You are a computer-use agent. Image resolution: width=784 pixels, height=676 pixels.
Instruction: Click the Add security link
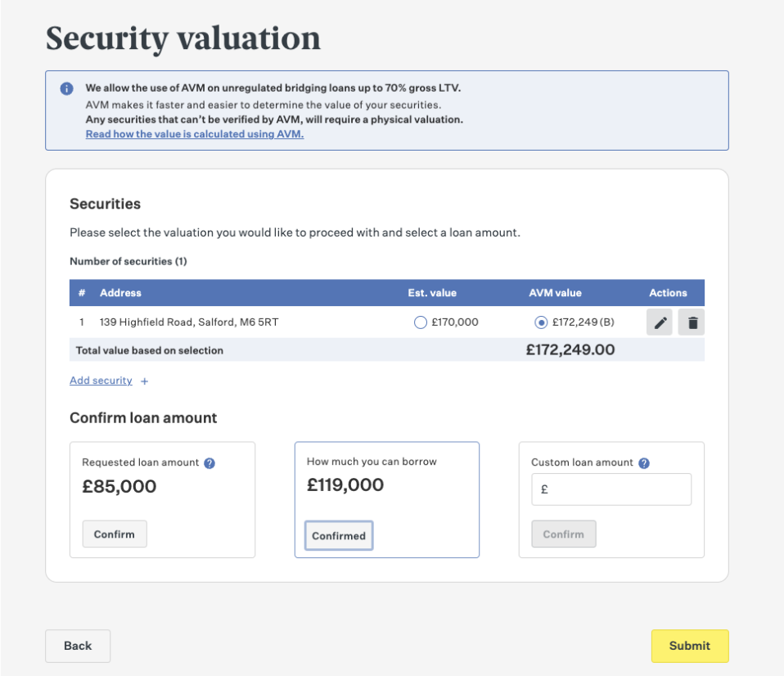101,381
